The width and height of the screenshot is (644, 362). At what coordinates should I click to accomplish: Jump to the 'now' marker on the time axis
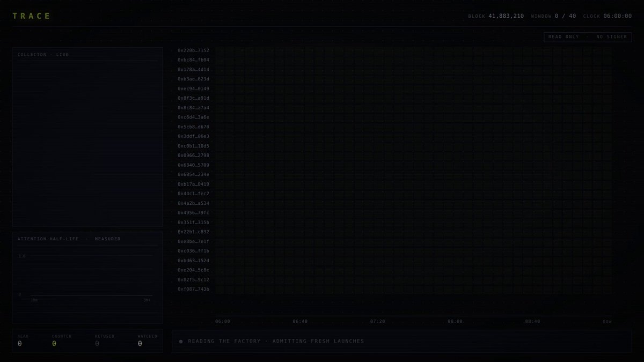(x=607, y=322)
